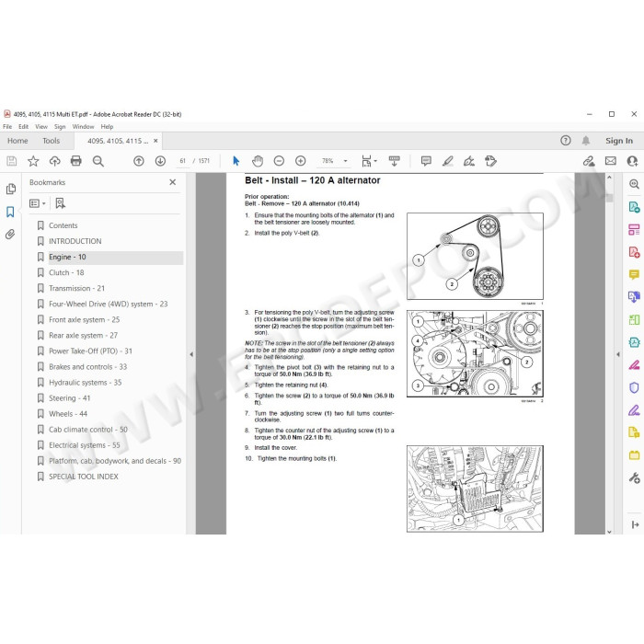Image resolution: width=644 pixels, height=644 pixels.
Task: Open the Contents bookmark
Action: pyautogui.click(x=63, y=225)
